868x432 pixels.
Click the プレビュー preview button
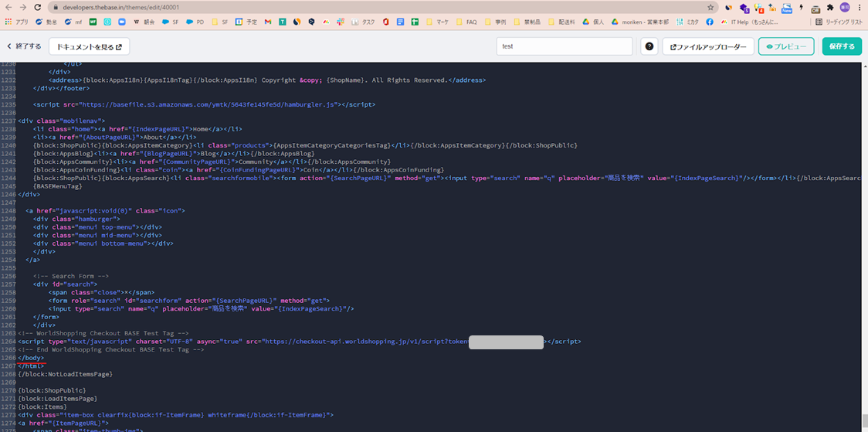786,46
